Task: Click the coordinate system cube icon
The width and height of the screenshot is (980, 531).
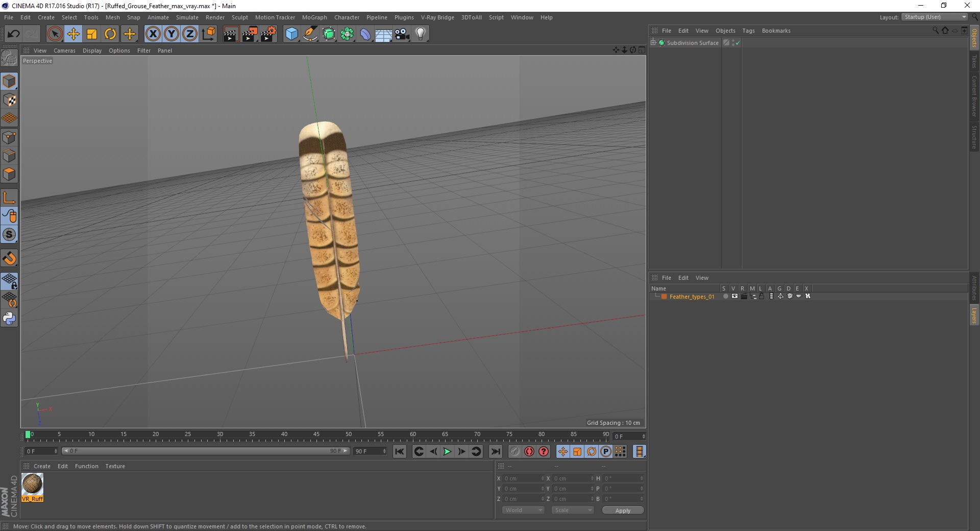Action: 208,34
